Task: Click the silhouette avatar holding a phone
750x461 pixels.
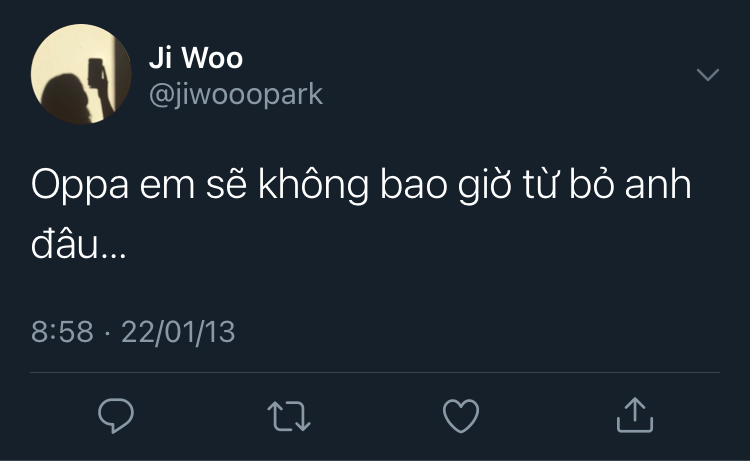Action: [81, 74]
